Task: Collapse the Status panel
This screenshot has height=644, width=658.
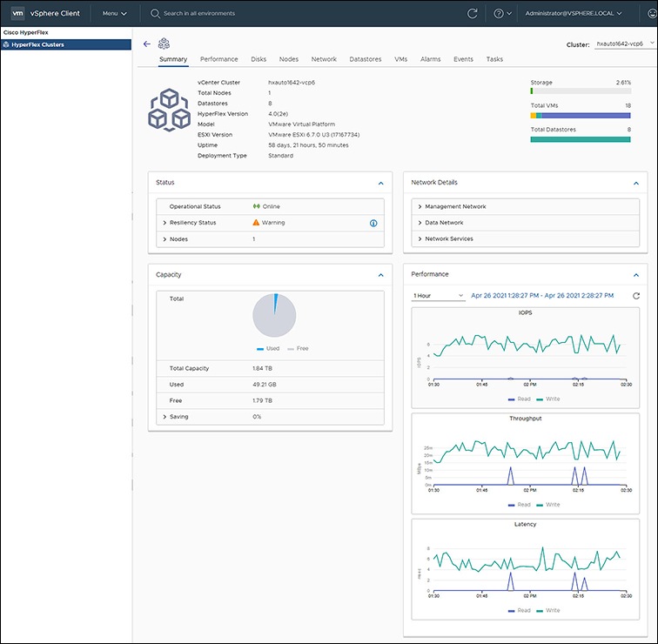Action: point(380,183)
